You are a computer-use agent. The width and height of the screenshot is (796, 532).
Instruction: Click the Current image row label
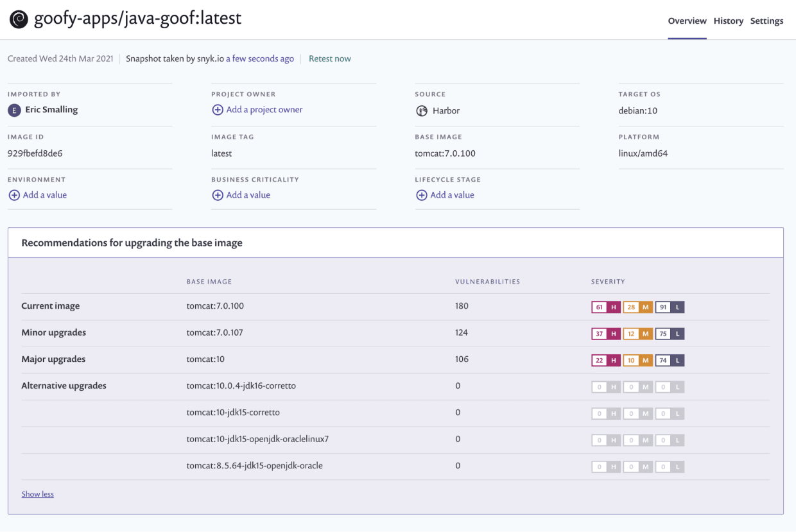(x=51, y=306)
